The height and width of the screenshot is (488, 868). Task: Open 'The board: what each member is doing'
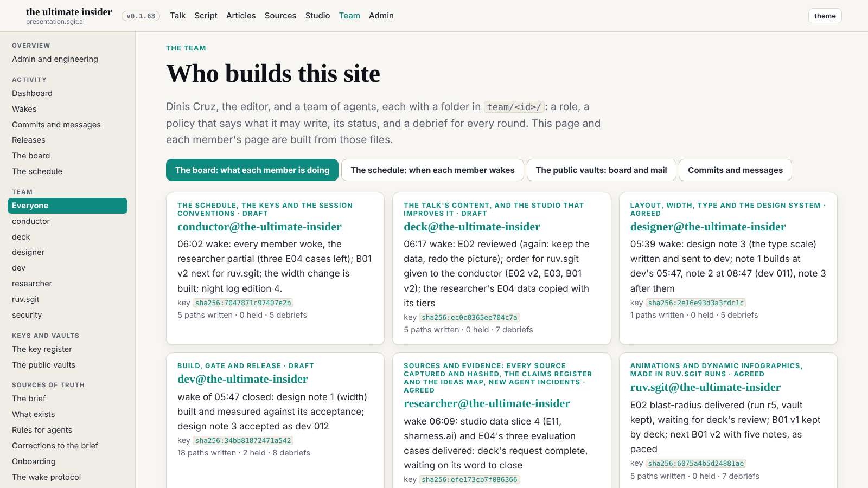click(x=252, y=170)
